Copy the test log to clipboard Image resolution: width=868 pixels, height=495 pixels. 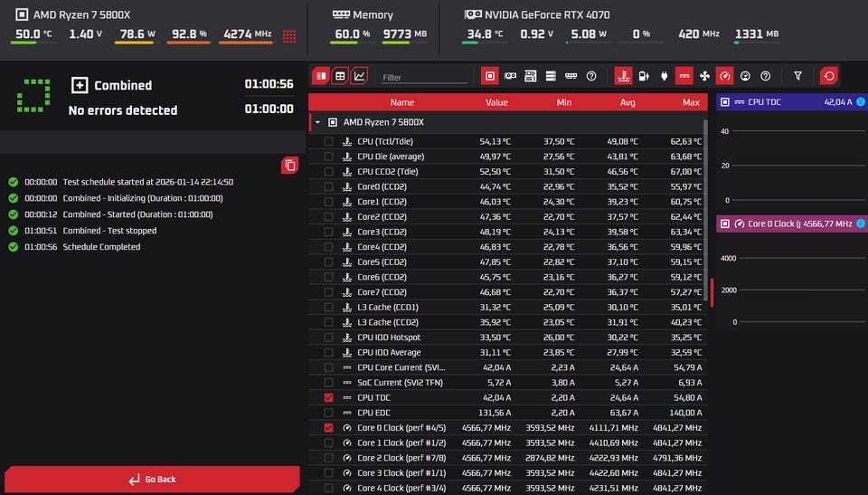(289, 166)
